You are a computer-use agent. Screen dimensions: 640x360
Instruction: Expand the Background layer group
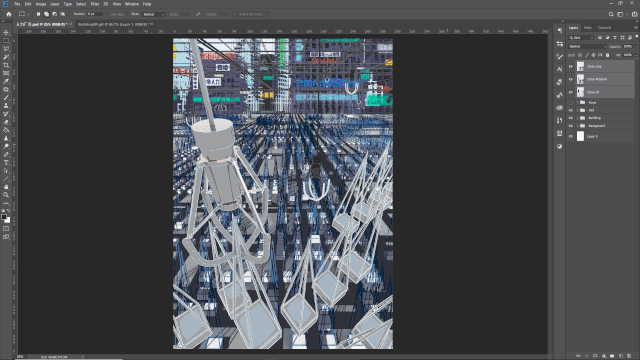click(578, 126)
